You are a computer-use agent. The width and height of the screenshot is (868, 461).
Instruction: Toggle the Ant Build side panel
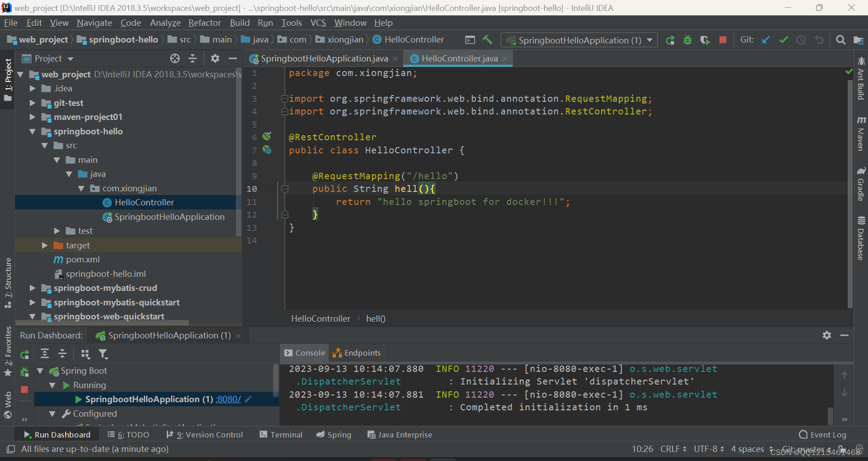(861, 78)
